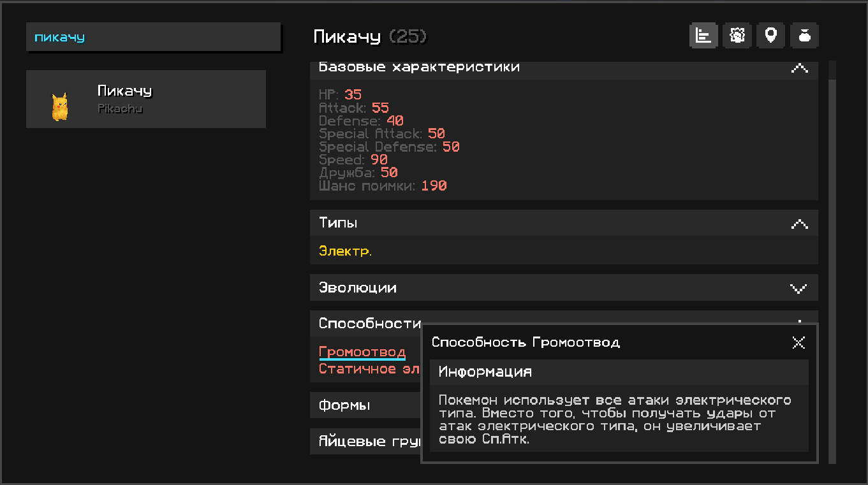Collapse the Типы section

564,223
